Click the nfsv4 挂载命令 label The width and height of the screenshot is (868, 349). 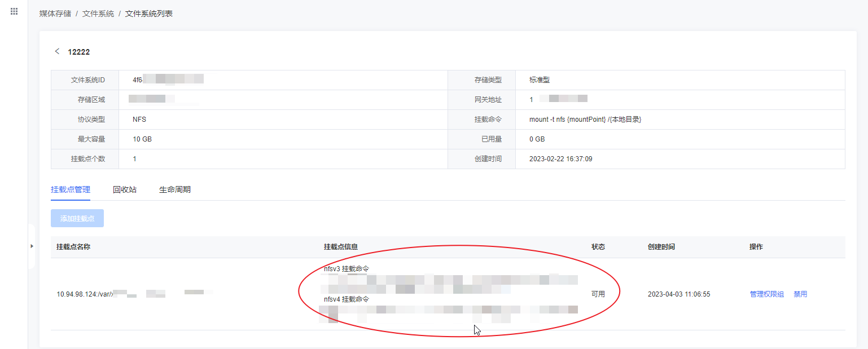click(x=347, y=299)
